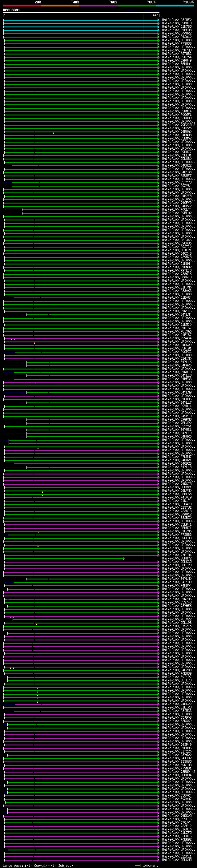
Task: Select hit label UniRef100_C5LEU1
Action: (177, 155)
